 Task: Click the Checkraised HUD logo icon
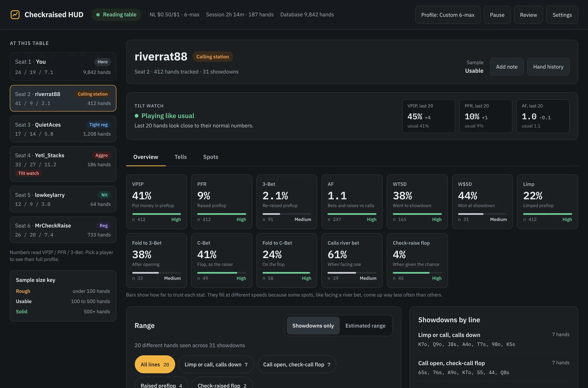pos(15,15)
